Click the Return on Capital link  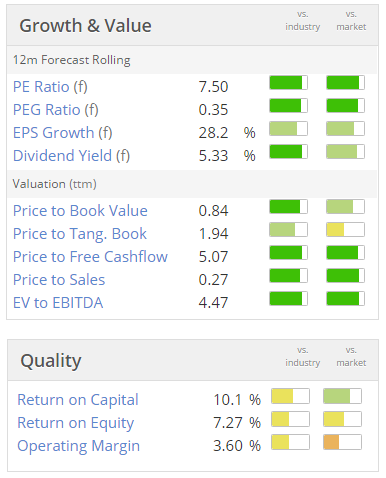78,400
